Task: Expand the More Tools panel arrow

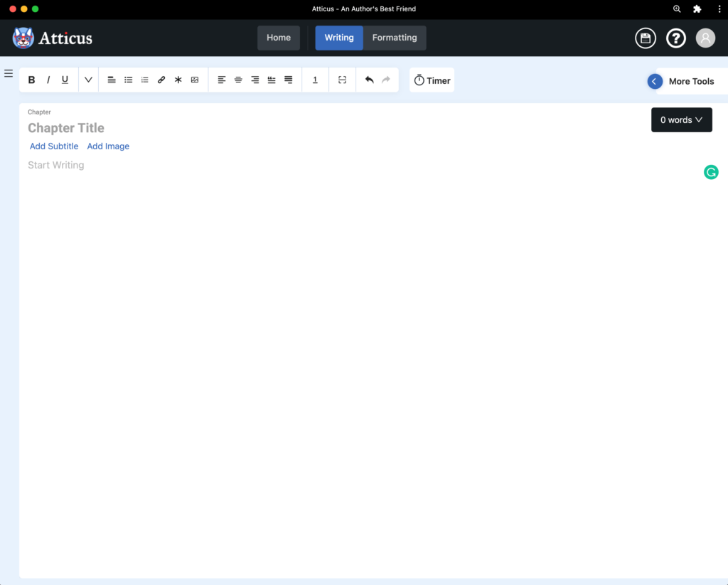Action: tap(655, 81)
